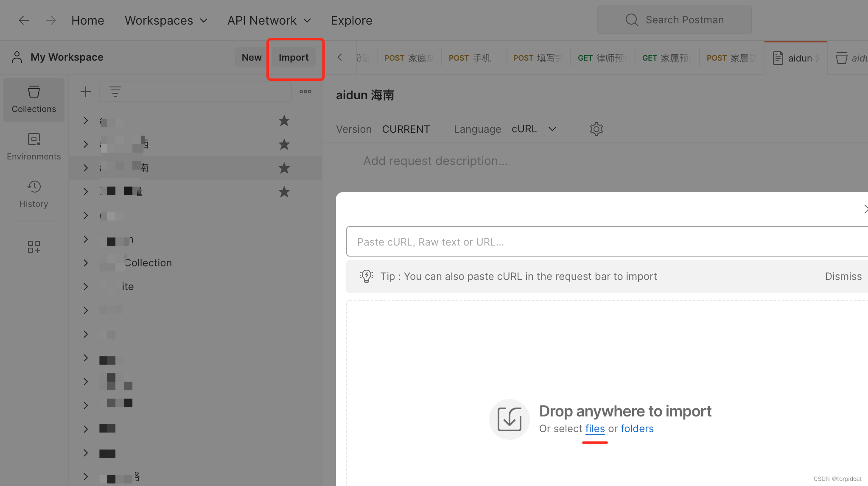Viewport: 868px width, 486px height.
Task: Open the Collections sidebar panel
Action: tap(34, 100)
